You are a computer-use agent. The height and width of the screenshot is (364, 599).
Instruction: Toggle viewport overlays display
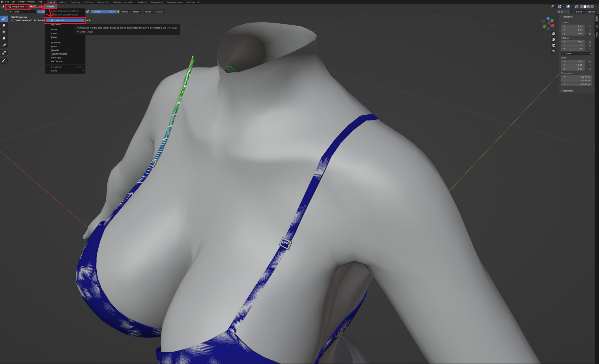point(568,7)
